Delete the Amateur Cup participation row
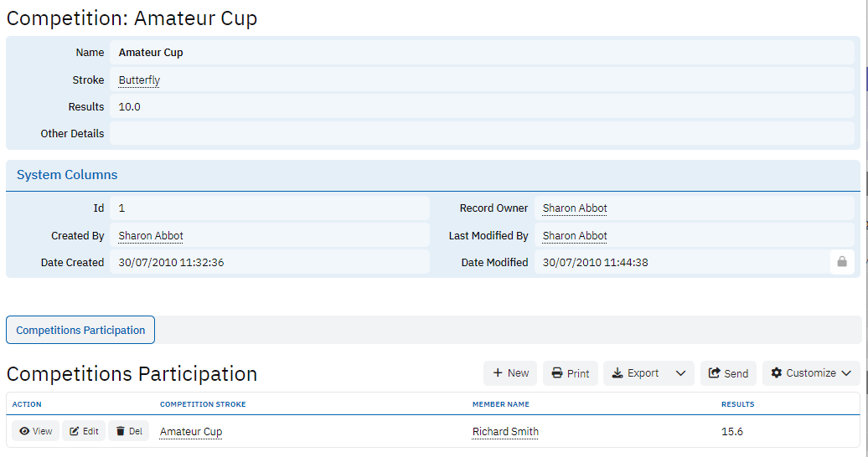868x457 pixels. click(x=129, y=431)
